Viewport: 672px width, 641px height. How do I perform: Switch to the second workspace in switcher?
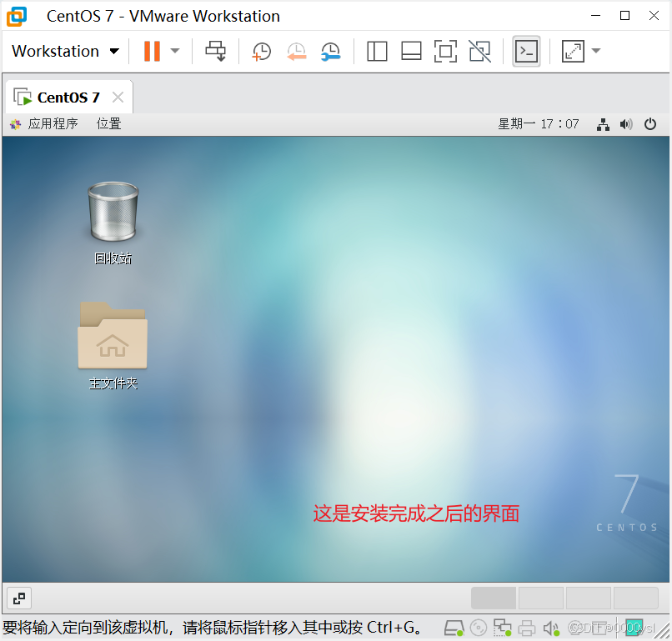[541, 598]
